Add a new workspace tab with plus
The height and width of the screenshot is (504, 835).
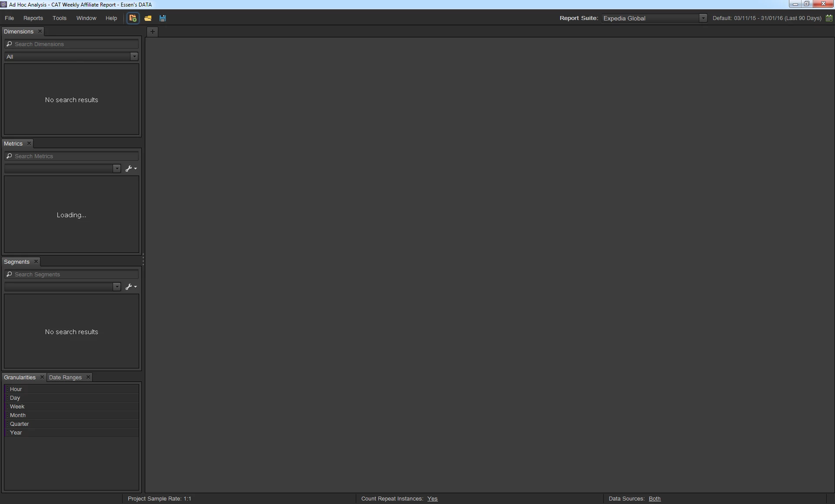[153, 32]
